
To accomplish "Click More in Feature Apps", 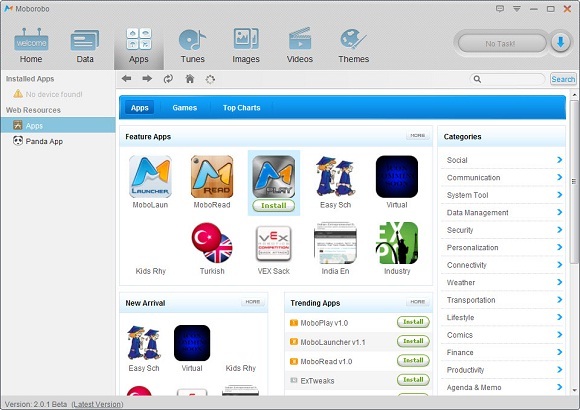I will 418,135.
